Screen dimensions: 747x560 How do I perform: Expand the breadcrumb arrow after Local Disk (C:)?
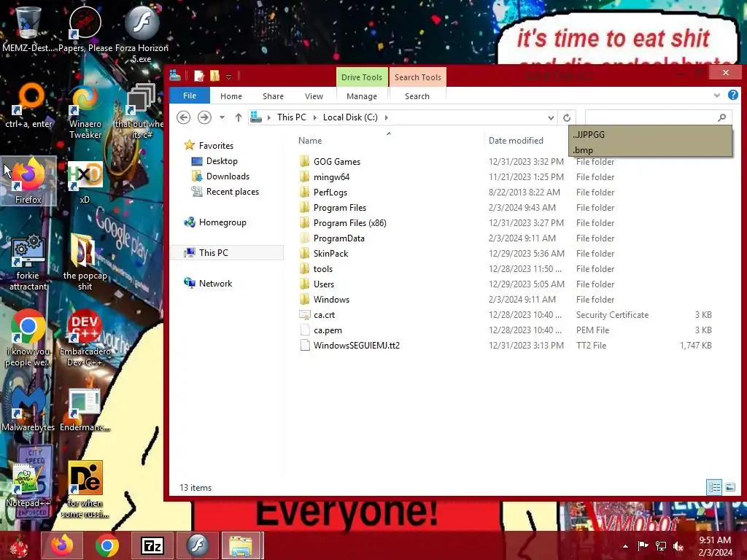pyautogui.click(x=387, y=117)
